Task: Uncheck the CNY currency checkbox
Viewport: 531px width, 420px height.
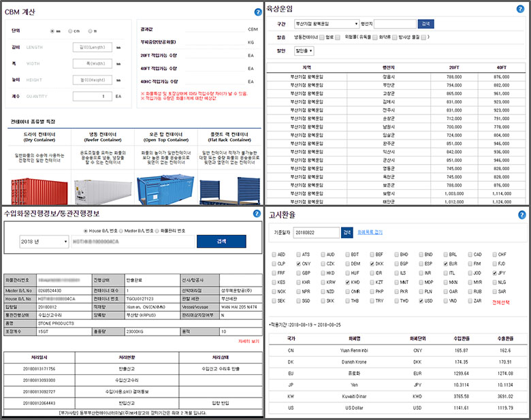Action: 298,263
